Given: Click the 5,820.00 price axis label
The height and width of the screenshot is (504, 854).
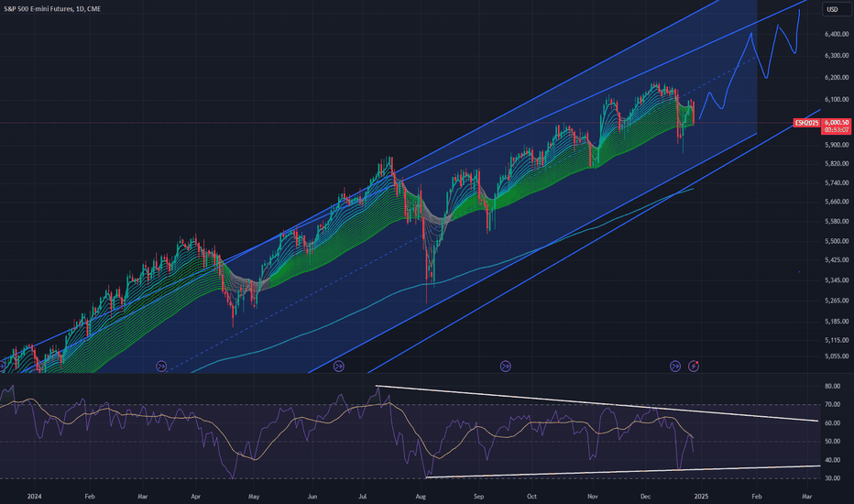Looking at the screenshot, I should (x=837, y=163).
